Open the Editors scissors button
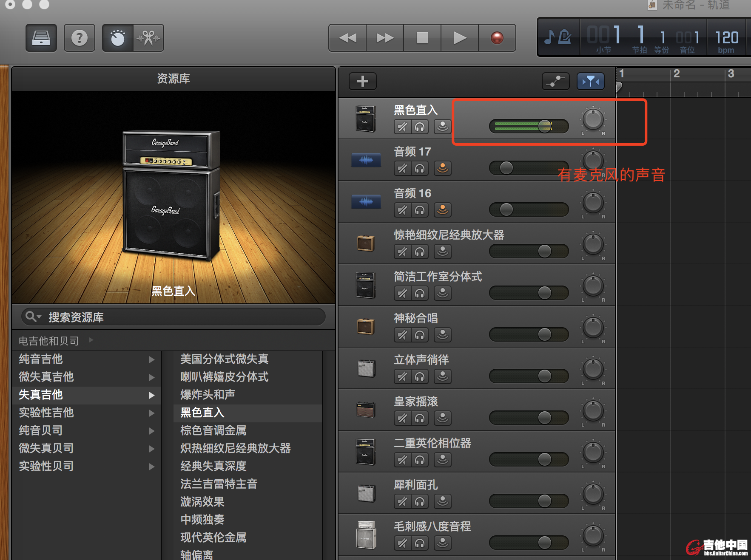Viewport: 751px width, 560px height. pos(148,38)
